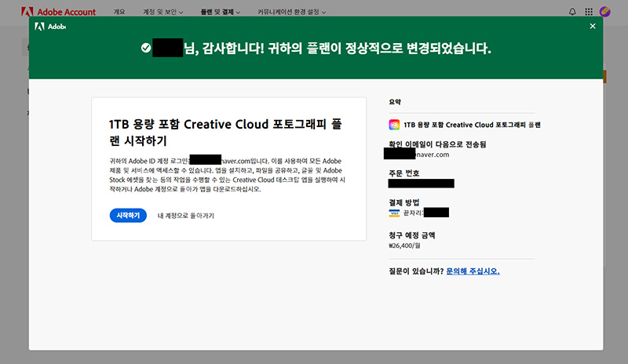Screen dimensions: 628x364
Task: Click the 주문 번호 label
Action: pos(403,173)
